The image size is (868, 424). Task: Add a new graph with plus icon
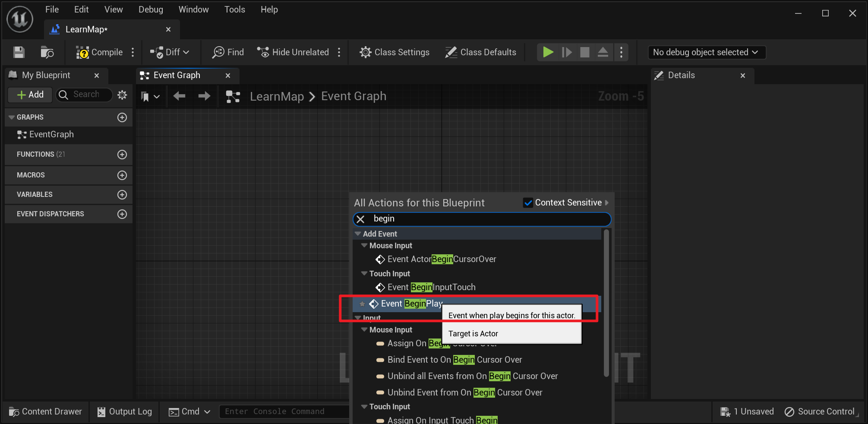pyautogui.click(x=122, y=117)
